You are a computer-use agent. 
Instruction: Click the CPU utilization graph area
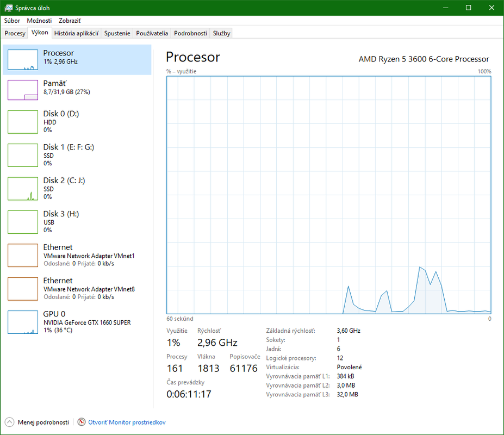point(328,195)
